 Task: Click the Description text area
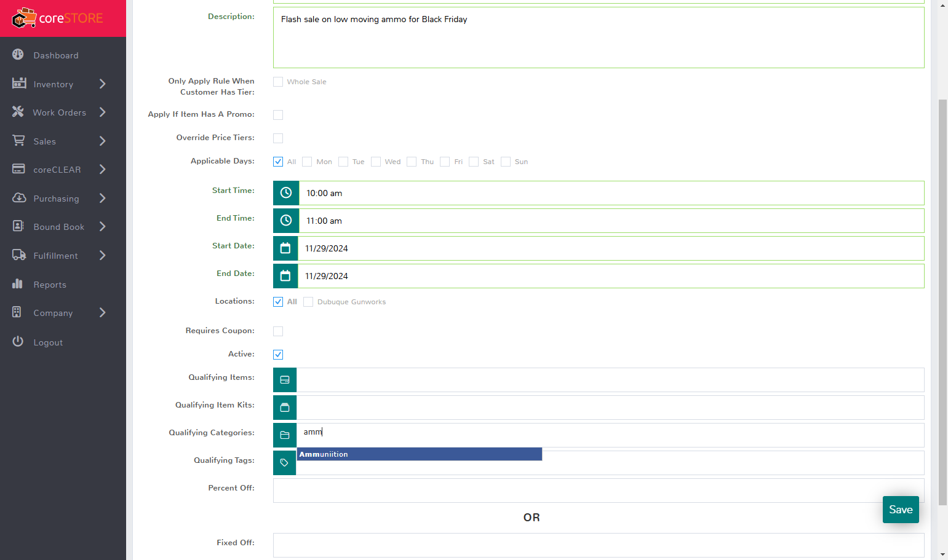(599, 37)
